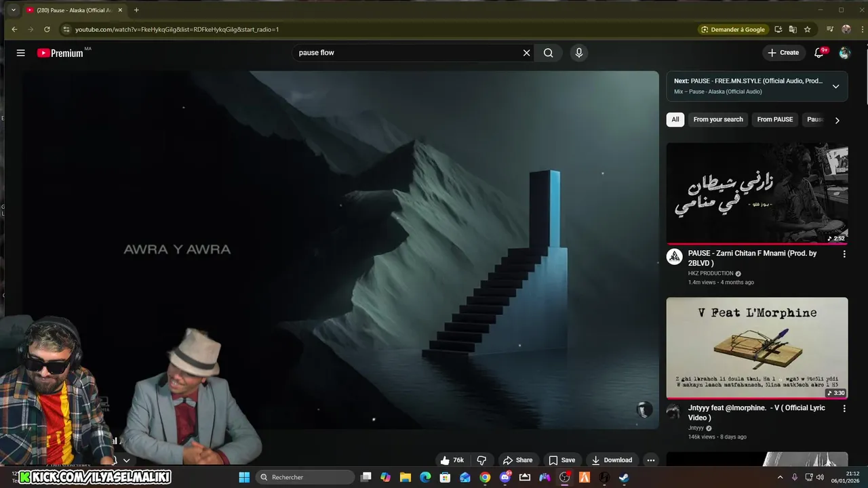Open HKZ PRODUCTION channel name link

711,273
